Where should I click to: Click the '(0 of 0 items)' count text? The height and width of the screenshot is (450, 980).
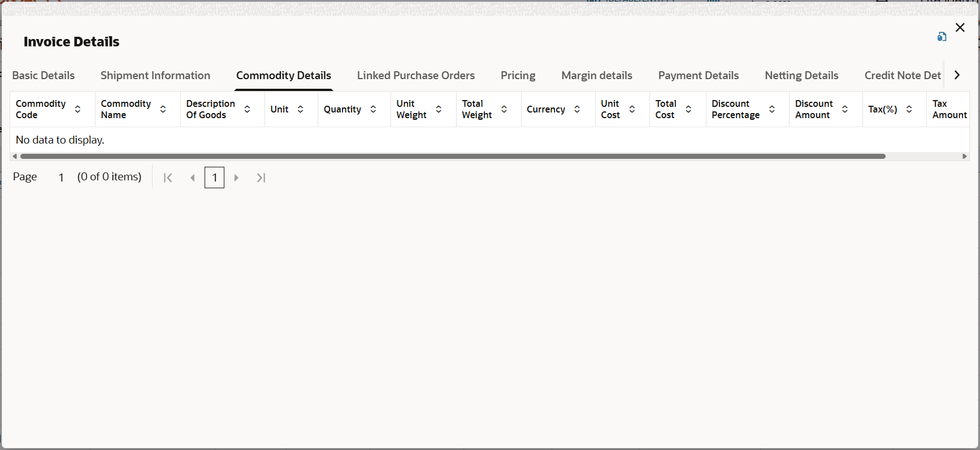tap(110, 177)
